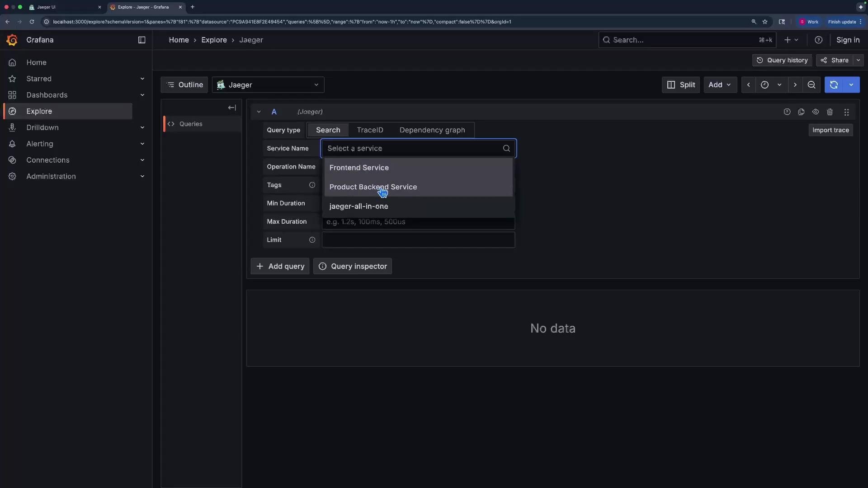Show query A help icon
The height and width of the screenshot is (488, 868).
[787, 112]
